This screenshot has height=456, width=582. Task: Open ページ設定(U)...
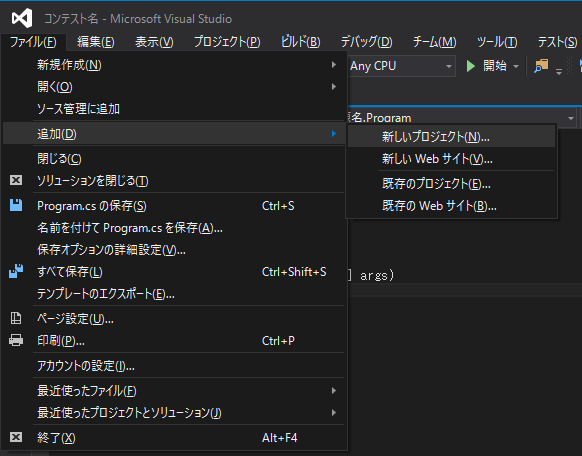click(173, 318)
